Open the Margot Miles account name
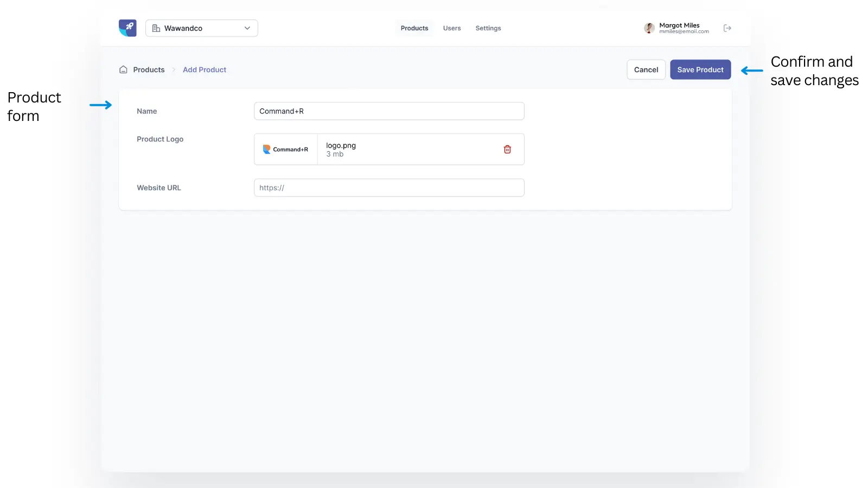 click(679, 25)
